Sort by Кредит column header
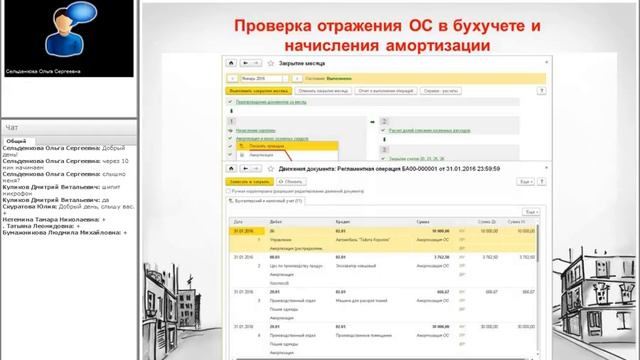Image resolution: width=640 pixels, height=360 pixels. click(342, 222)
